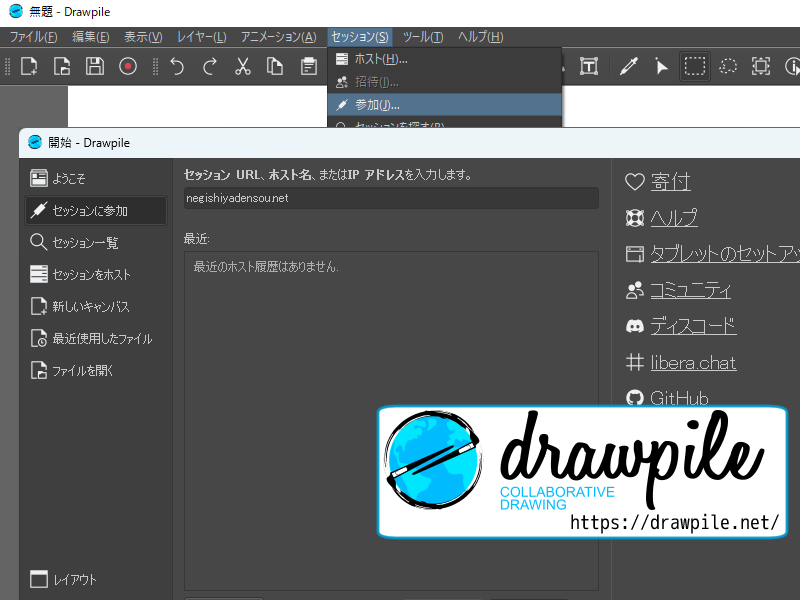The width and height of the screenshot is (800, 600).
Task: Open the 表示 menu
Action: click(x=143, y=37)
